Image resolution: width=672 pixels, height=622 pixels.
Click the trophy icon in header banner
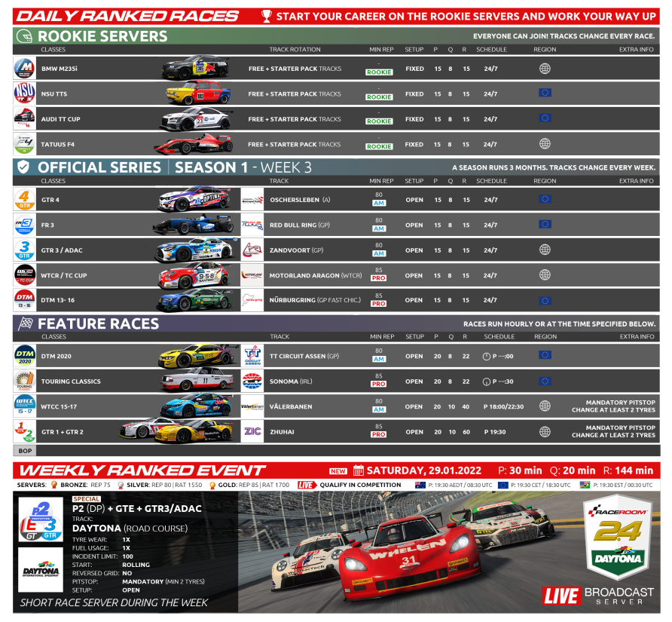[266, 16]
